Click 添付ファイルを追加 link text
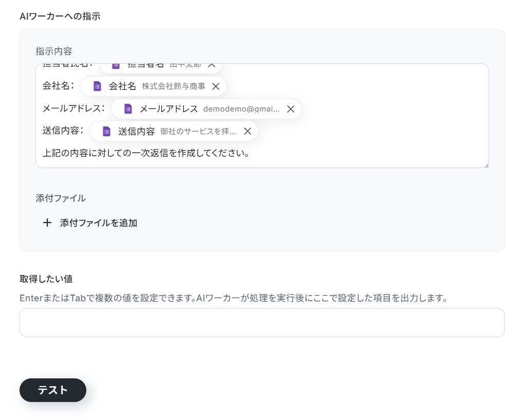The height and width of the screenshot is (420, 523). [99, 223]
